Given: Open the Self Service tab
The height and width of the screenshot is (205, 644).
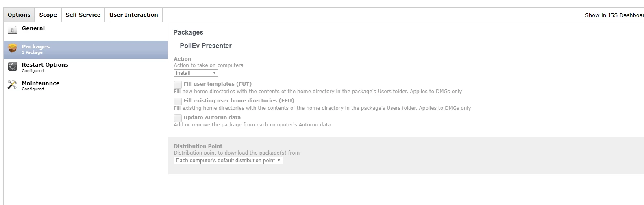Looking at the screenshot, I should [83, 15].
